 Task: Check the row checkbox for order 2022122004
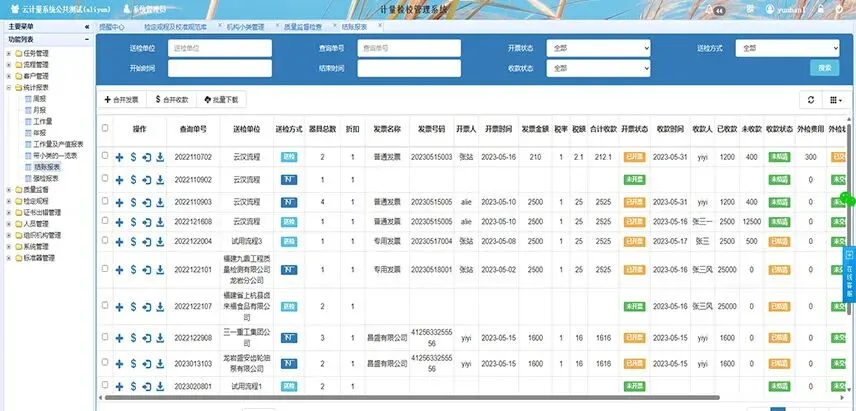pos(105,240)
